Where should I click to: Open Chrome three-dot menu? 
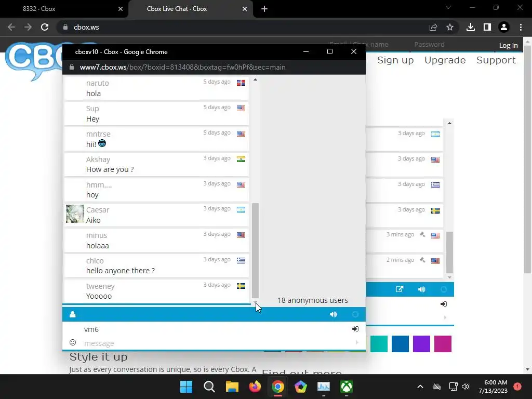pyautogui.click(x=521, y=27)
